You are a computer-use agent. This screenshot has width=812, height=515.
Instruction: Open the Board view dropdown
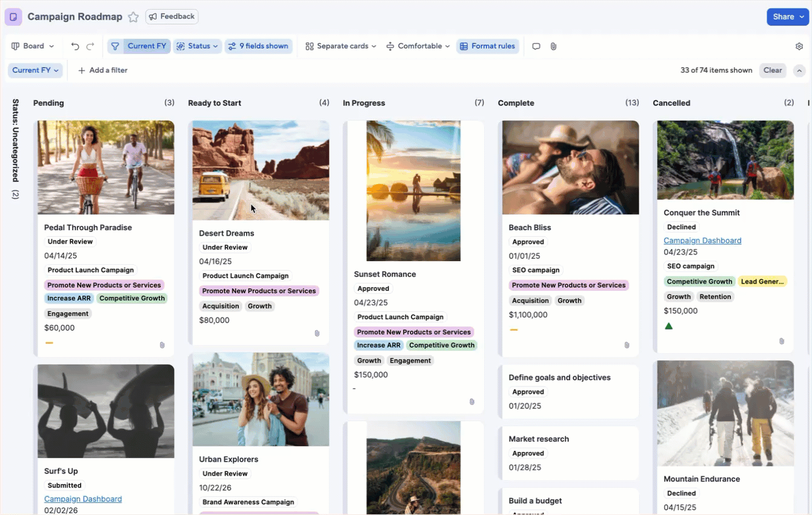tap(33, 46)
